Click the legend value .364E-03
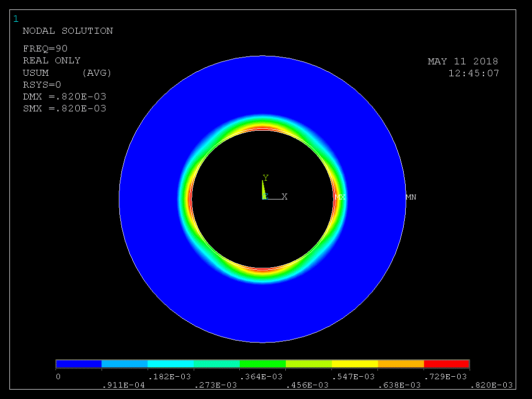 pos(261,377)
